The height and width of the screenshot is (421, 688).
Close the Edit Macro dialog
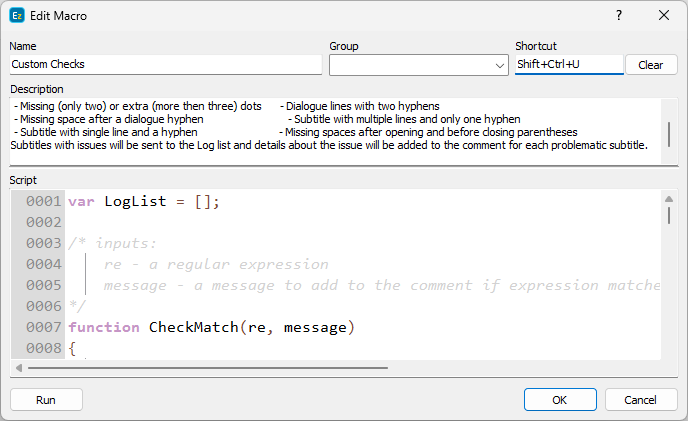click(664, 15)
